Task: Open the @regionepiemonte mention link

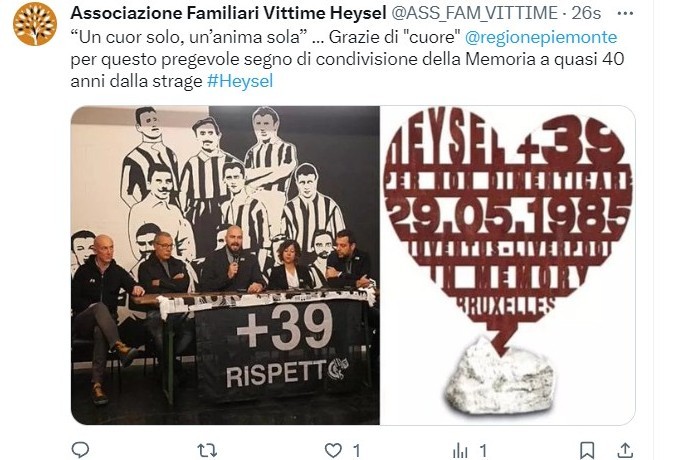Action: (541, 37)
